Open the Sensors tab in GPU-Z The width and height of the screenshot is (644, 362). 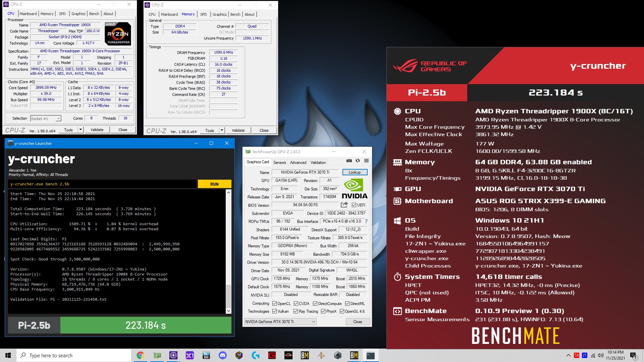click(x=279, y=163)
